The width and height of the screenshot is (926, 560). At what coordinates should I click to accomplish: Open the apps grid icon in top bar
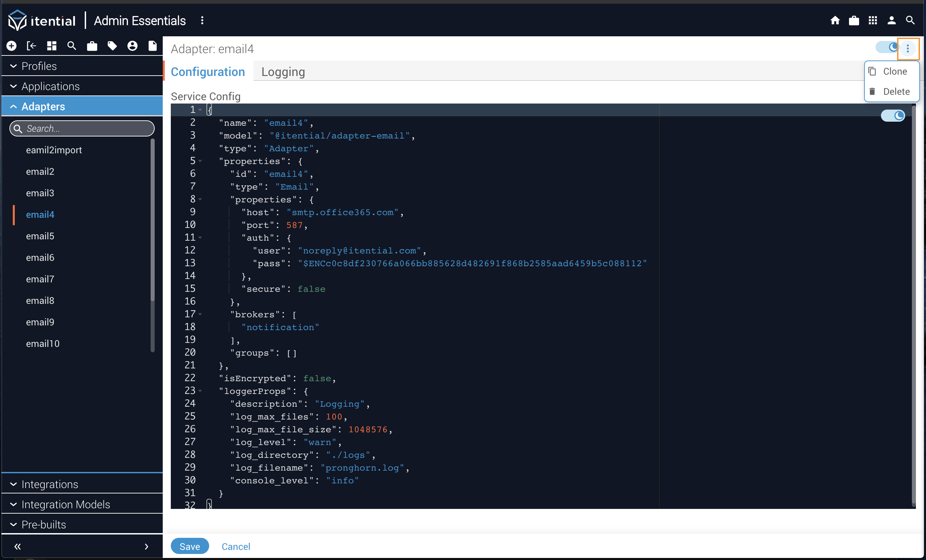[872, 20]
